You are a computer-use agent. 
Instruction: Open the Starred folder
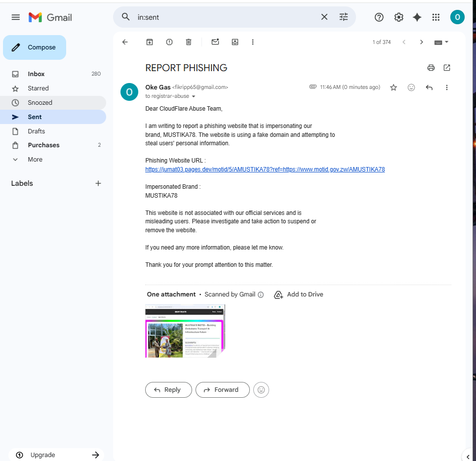(53, 88)
